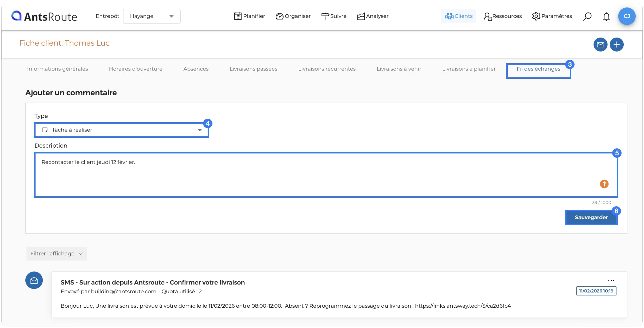Switch to Informations générales tab
Screen dimensions: 644x328
57,69
